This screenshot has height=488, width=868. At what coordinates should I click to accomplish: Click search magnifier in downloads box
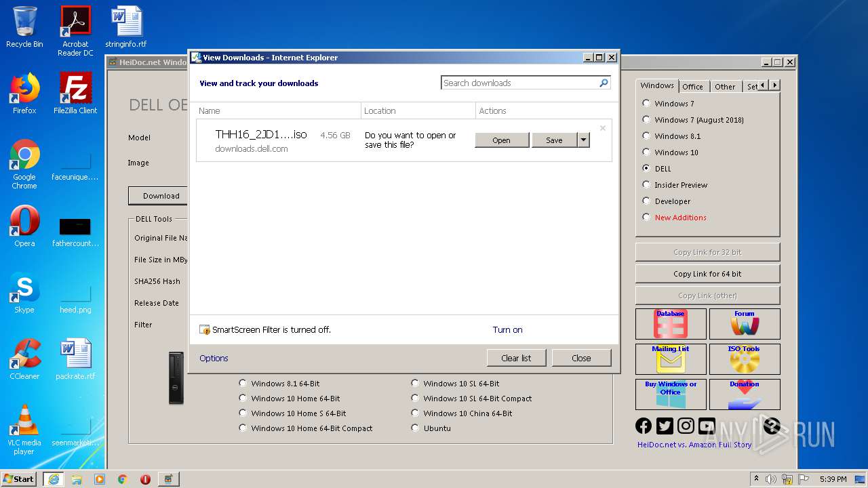point(604,83)
